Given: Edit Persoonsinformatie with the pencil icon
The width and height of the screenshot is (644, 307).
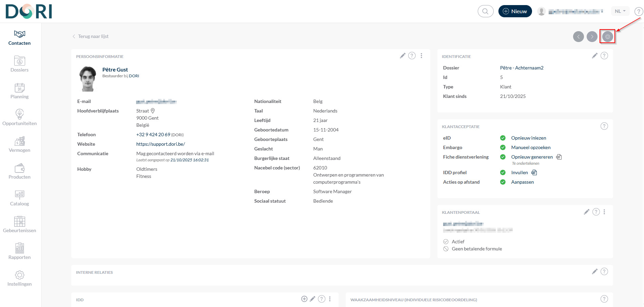Looking at the screenshot, I should pyautogui.click(x=402, y=56).
